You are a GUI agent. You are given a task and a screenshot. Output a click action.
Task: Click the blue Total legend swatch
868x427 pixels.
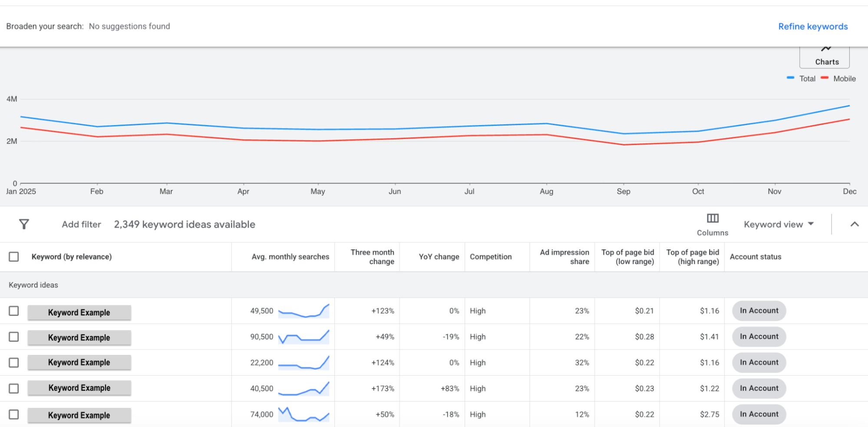point(790,78)
